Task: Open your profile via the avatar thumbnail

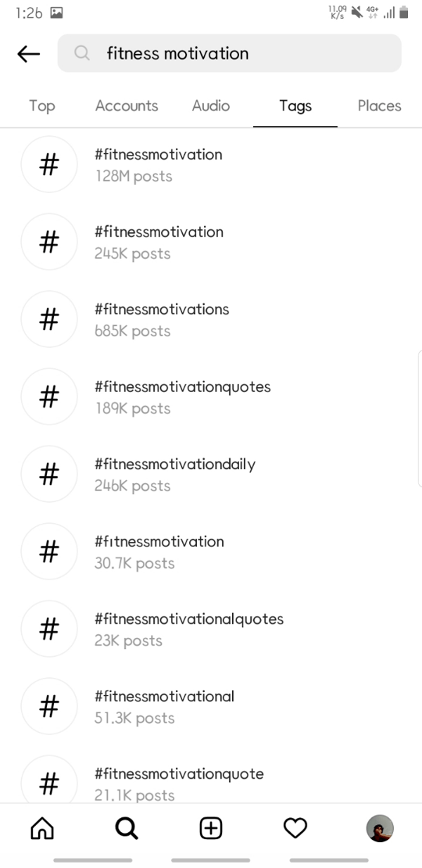Action: (x=379, y=829)
